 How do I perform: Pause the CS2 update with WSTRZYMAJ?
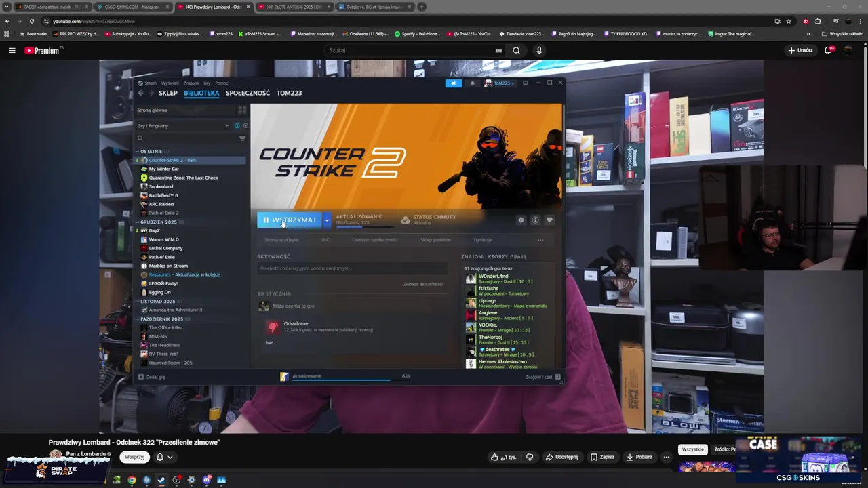click(x=290, y=220)
